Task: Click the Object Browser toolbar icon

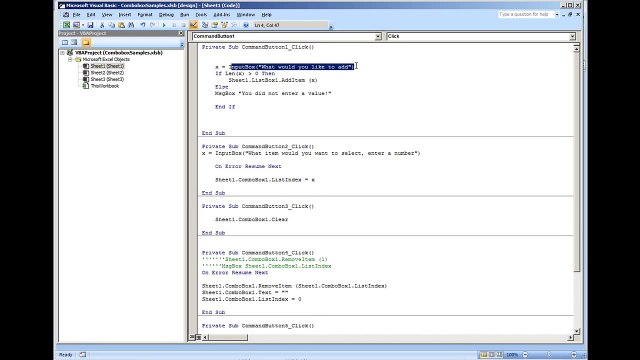Action: tap(224, 25)
